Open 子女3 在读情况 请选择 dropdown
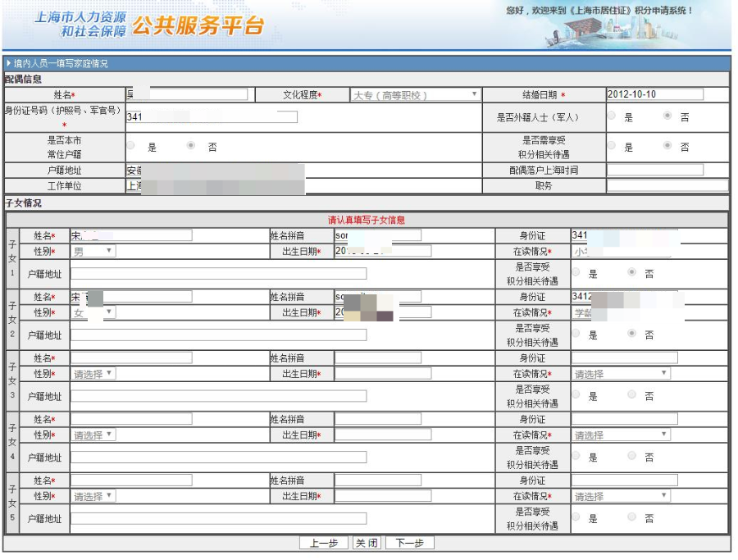738x560 pixels. pyautogui.click(x=622, y=374)
